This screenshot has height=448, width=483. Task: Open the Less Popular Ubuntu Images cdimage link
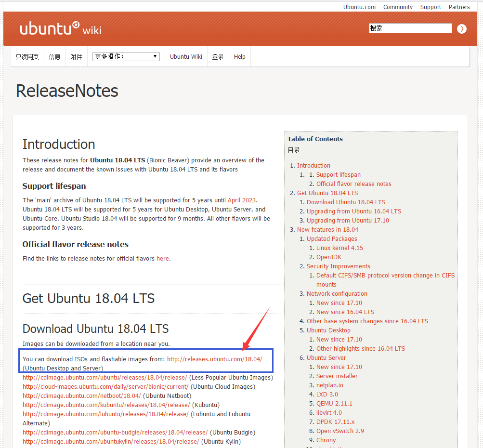[x=104, y=378]
